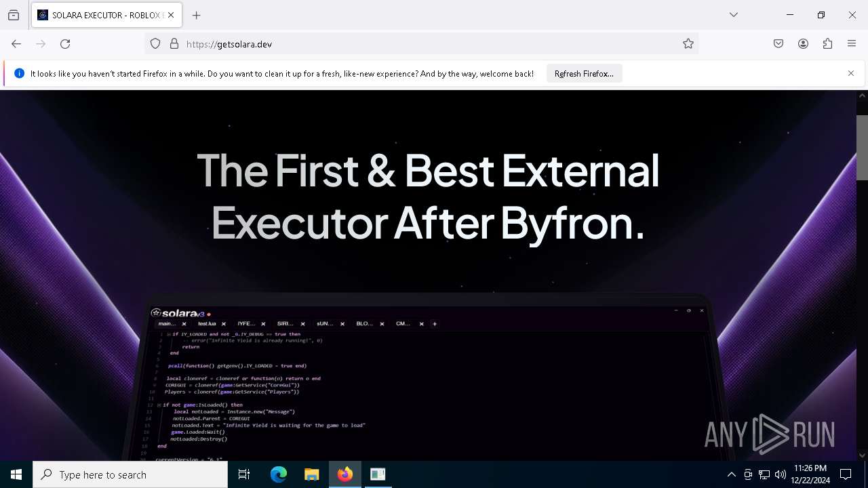Click the heading 'The First & Best External'
This screenshot has height=488, width=868.
pyautogui.click(x=428, y=169)
